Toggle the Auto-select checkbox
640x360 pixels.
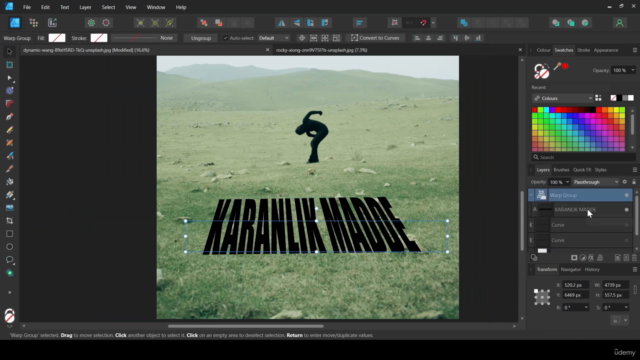coord(225,38)
